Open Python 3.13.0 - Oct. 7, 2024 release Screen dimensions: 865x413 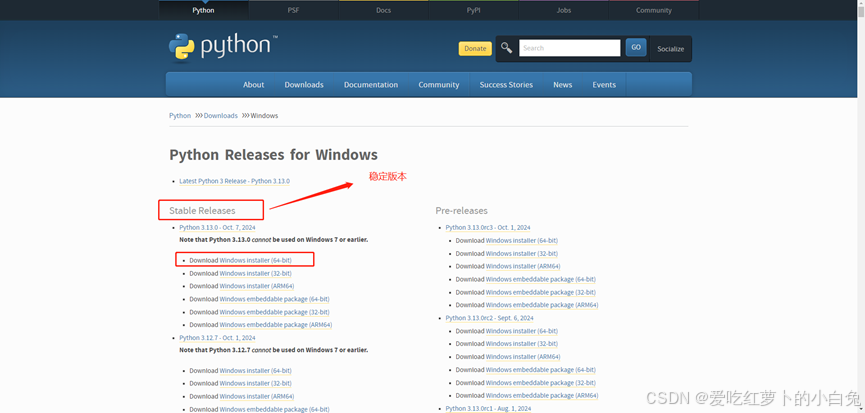pyautogui.click(x=217, y=227)
